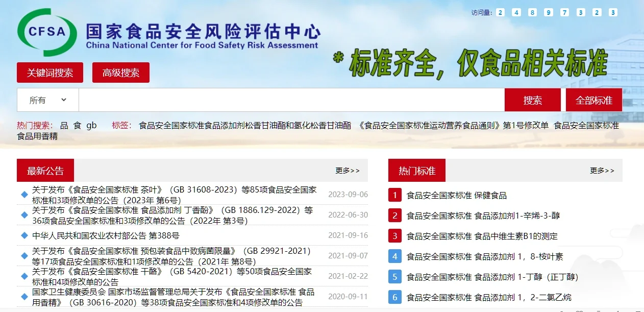This screenshot has width=644, height=312.
Task: Click the red 最新公告 header block
Action: point(45,170)
